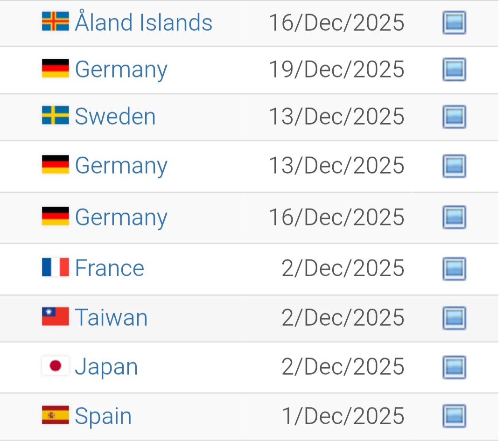
Task: Click Germany link dated 19/Dec/2025
Action: (121, 70)
